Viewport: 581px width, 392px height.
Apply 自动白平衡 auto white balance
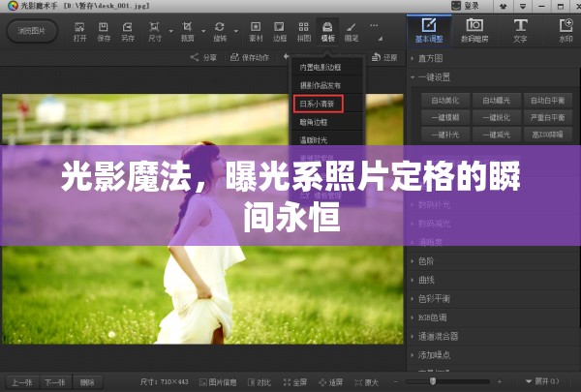[548, 101]
